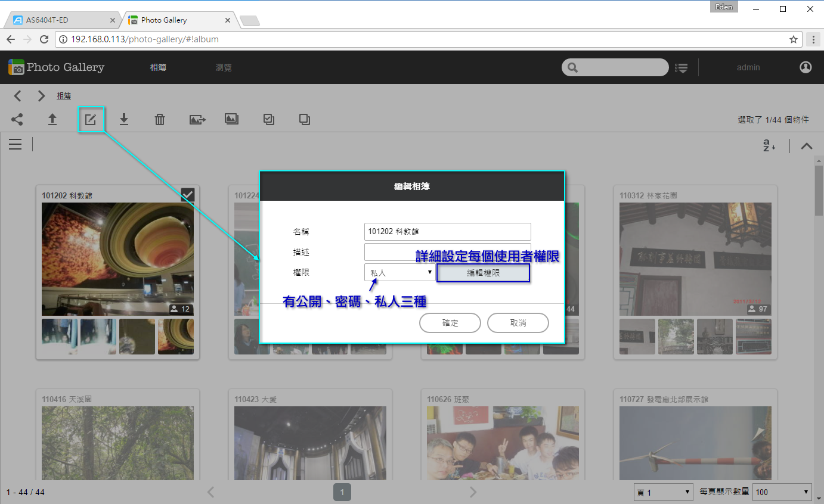Click the set album cover icon
This screenshot has height=504, width=824.
click(x=232, y=119)
